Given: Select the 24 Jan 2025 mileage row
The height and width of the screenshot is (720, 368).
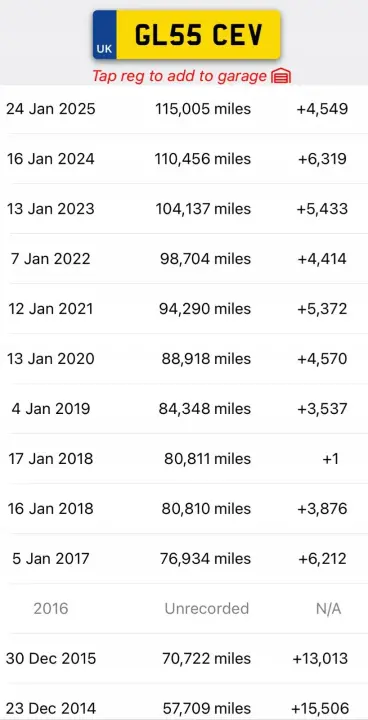Looking at the screenshot, I should [184, 109].
